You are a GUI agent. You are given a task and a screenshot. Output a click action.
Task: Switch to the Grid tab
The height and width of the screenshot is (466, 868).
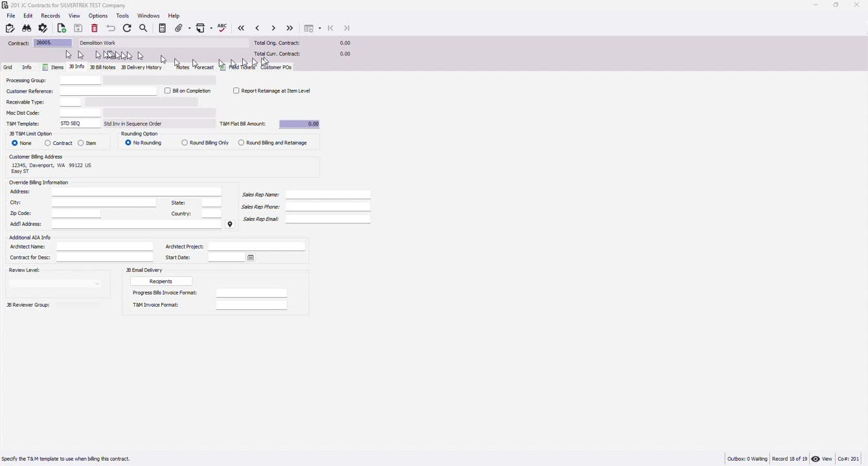8,67
